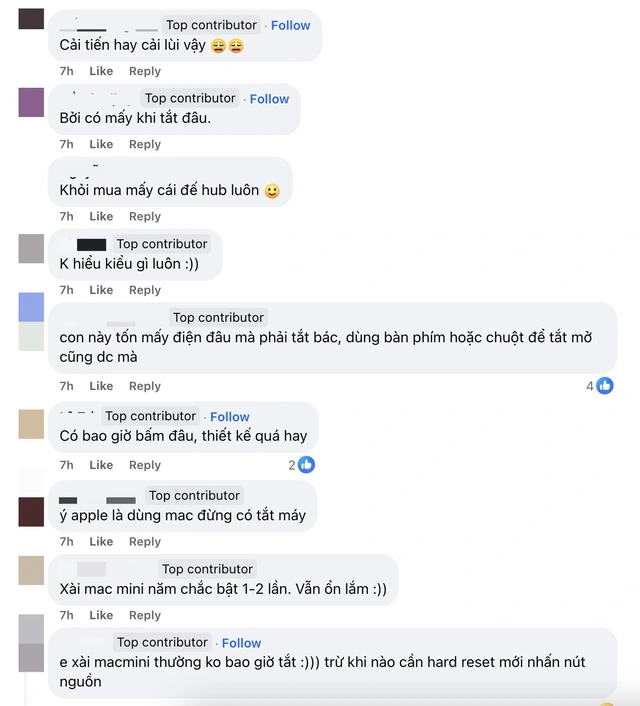640x706 pixels.
Task: Click the 7h timestamp under 'Bởi có mấy khi tắt đâu'
Action: (67, 144)
